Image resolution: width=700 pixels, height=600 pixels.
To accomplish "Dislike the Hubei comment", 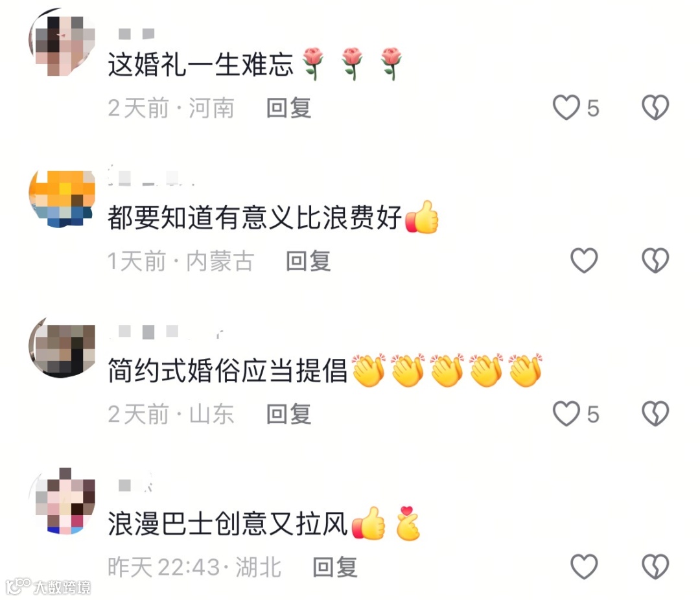I will coord(655,566).
